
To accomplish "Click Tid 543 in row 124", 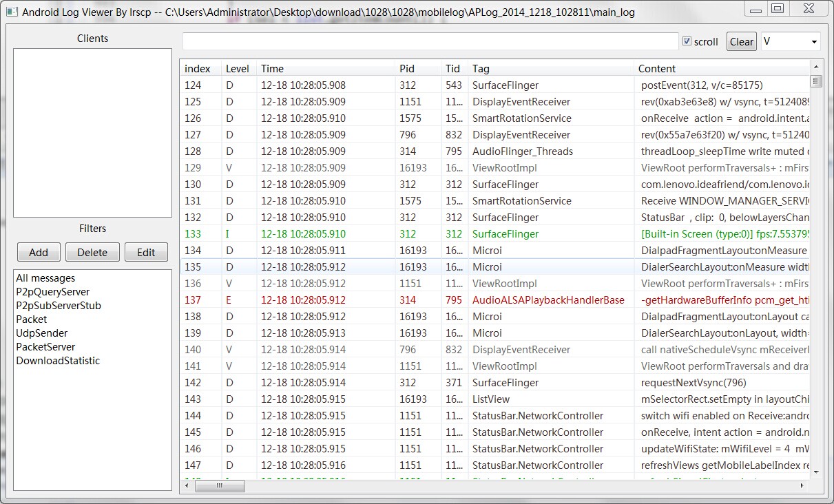I will coord(454,85).
